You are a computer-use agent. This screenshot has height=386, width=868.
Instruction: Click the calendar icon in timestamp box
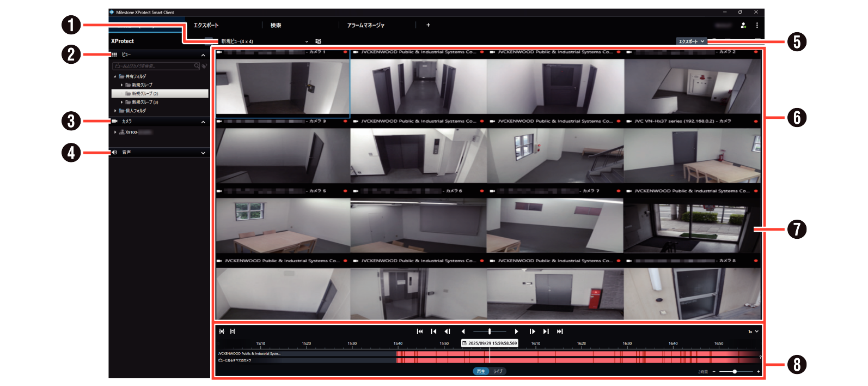464,343
